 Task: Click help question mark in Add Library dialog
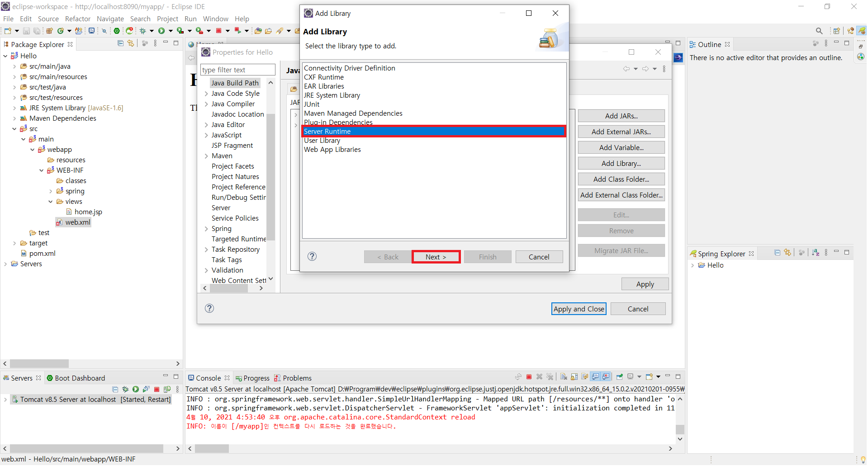click(x=312, y=257)
